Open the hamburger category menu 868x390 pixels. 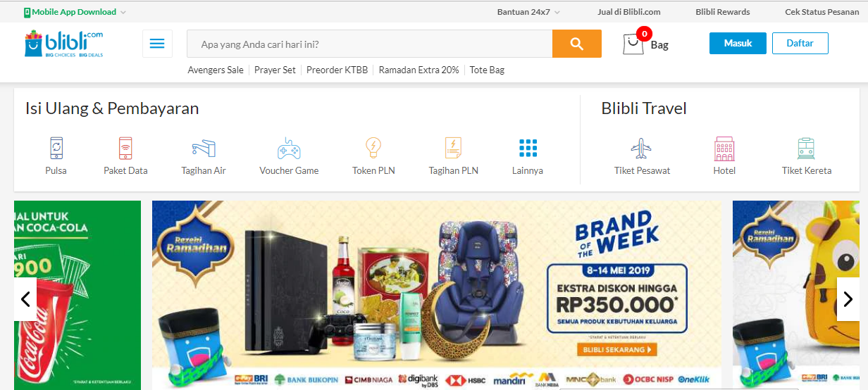pyautogui.click(x=157, y=44)
